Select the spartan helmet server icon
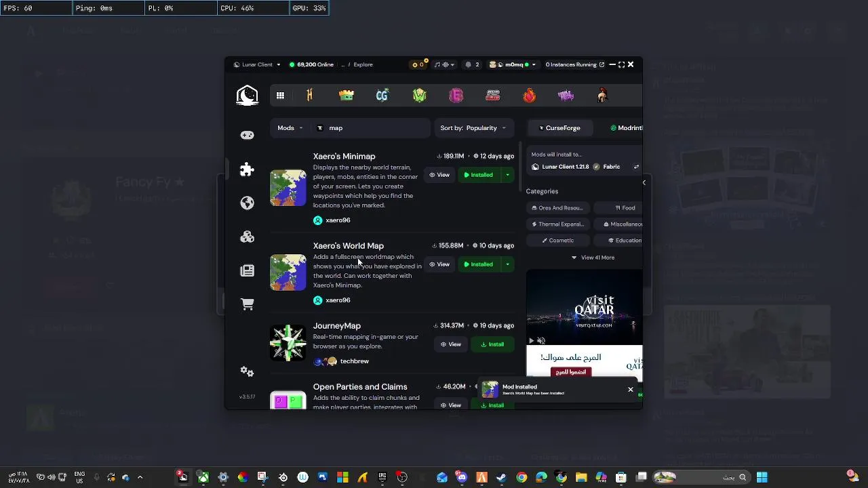The width and height of the screenshot is (868, 488). tap(602, 96)
